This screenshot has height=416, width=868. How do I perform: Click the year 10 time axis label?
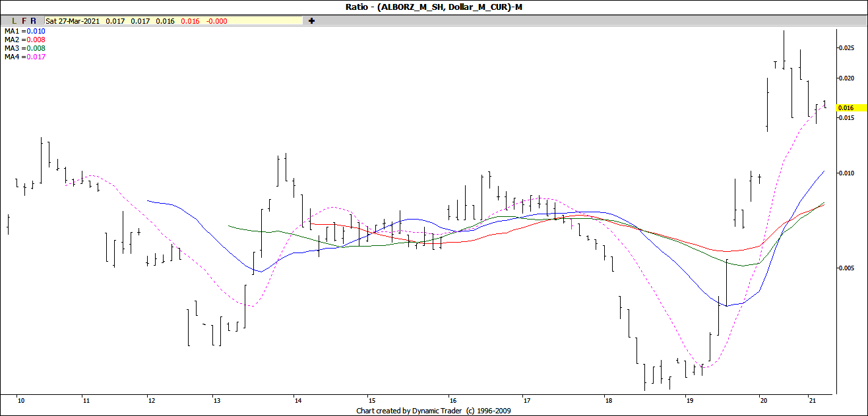[x=21, y=400]
